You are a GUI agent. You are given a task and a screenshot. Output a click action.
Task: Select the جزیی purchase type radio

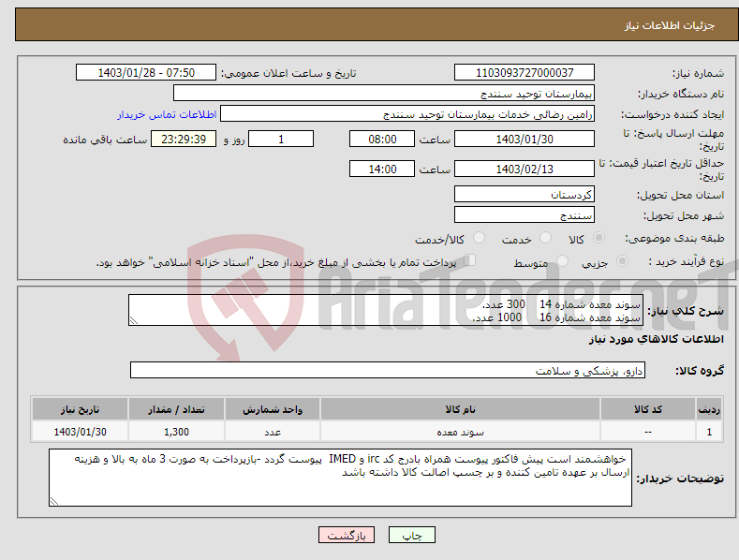point(622,260)
